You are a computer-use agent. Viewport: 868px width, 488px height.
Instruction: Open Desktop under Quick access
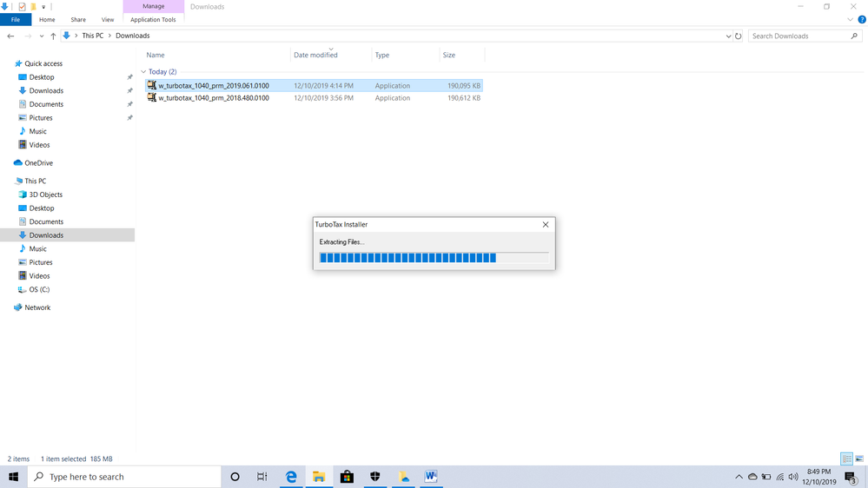tap(42, 77)
